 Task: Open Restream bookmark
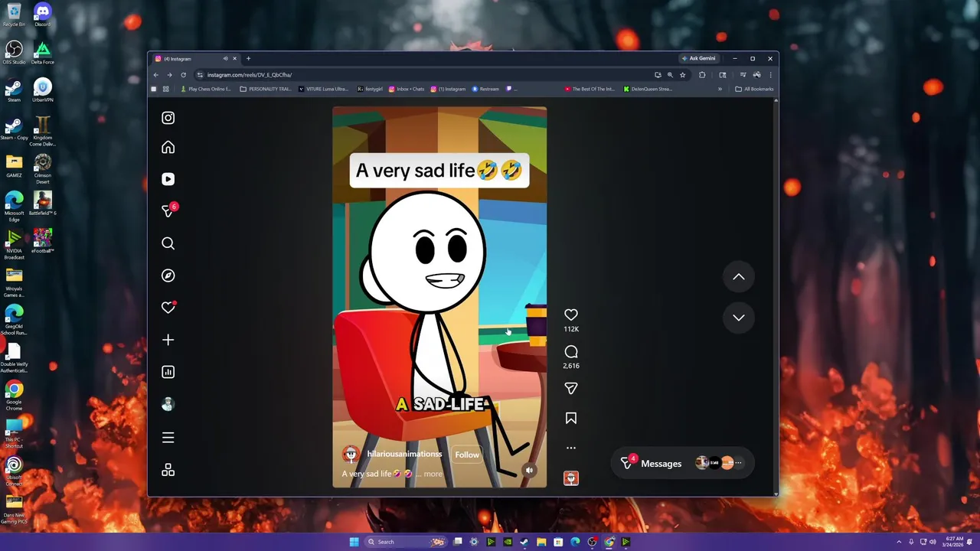(x=485, y=89)
